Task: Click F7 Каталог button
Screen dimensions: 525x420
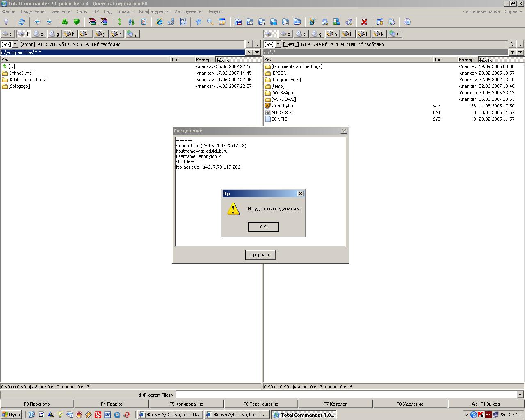Action: pyautogui.click(x=335, y=404)
